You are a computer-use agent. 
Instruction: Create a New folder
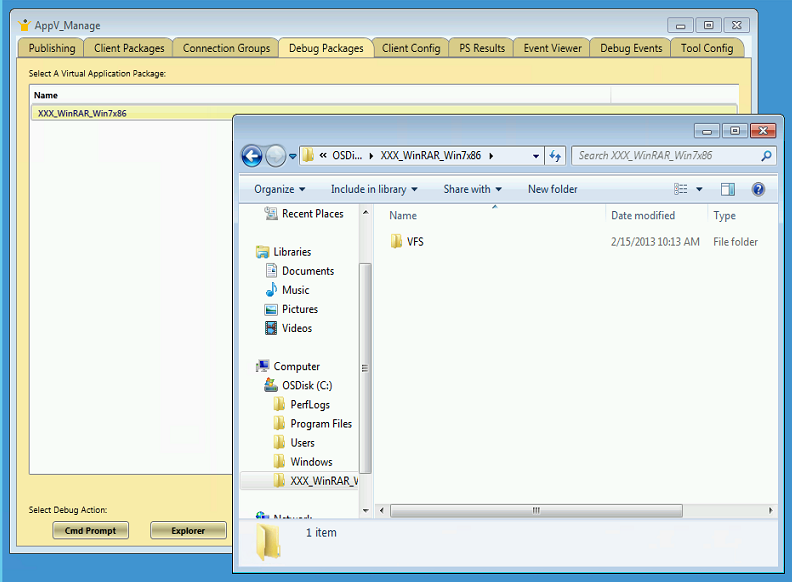553,189
